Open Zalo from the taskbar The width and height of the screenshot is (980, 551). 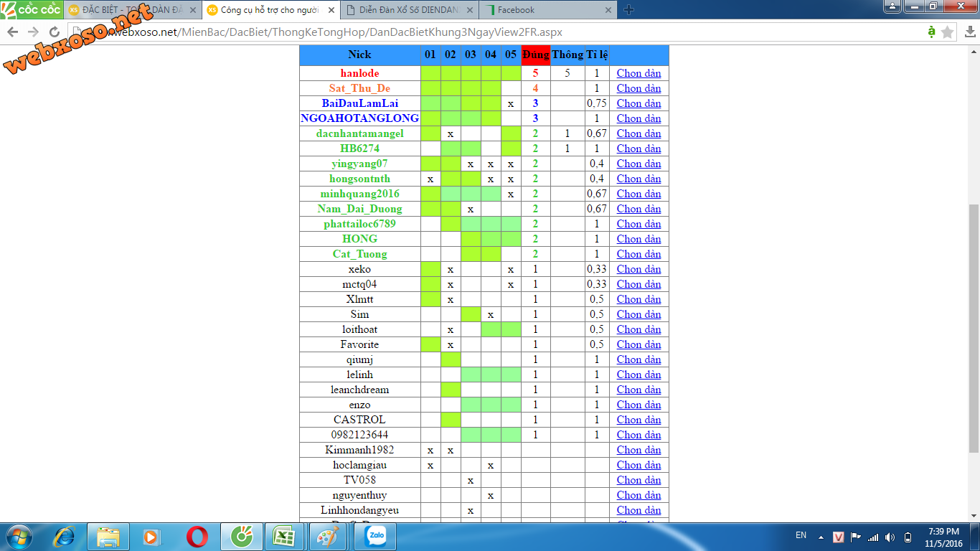click(375, 537)
